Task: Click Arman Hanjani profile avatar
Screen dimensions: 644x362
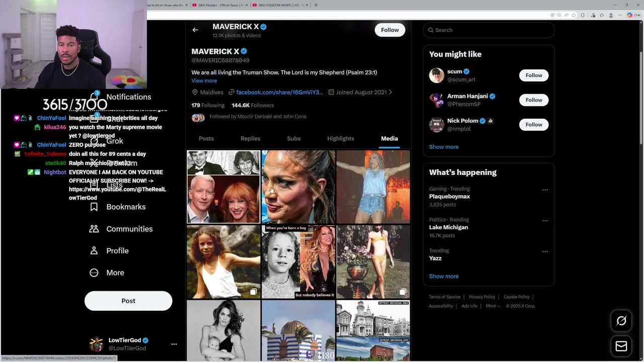Action: (437, 100)
